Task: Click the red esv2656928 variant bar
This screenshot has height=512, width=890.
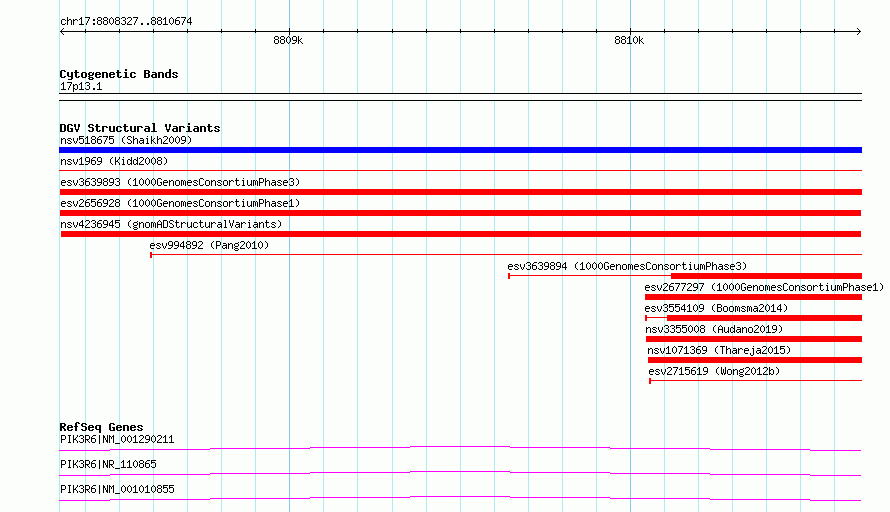Action: click(x=460, y=213)
